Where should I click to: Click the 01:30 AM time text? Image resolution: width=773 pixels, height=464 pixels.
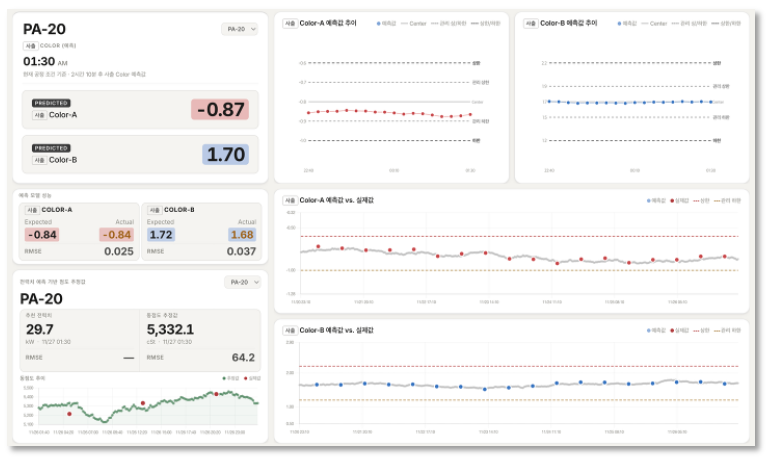tap(45, 62)
